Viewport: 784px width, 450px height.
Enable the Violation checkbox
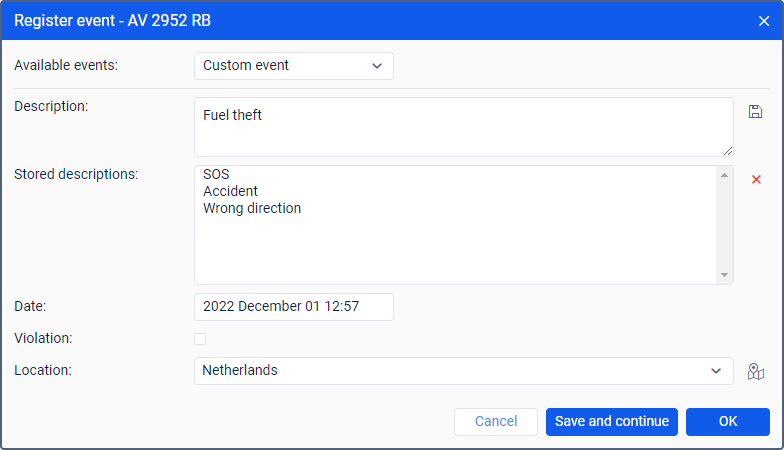pos(200,339)
